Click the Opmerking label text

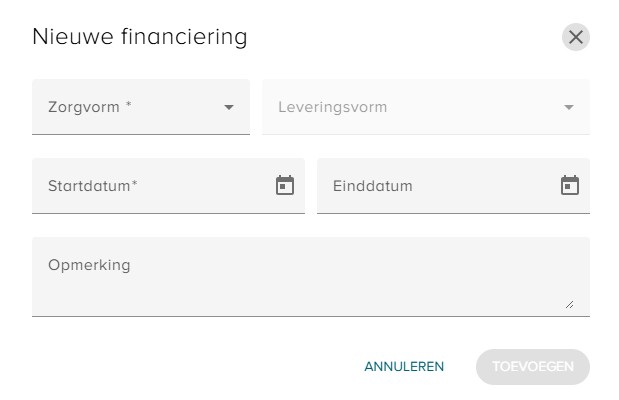click(x=89, y=265)
